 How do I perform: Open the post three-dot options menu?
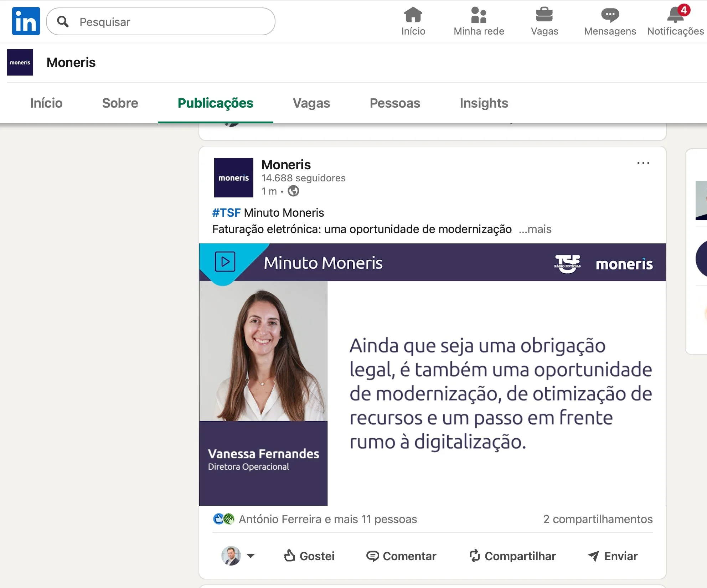[x=643, y=163]
